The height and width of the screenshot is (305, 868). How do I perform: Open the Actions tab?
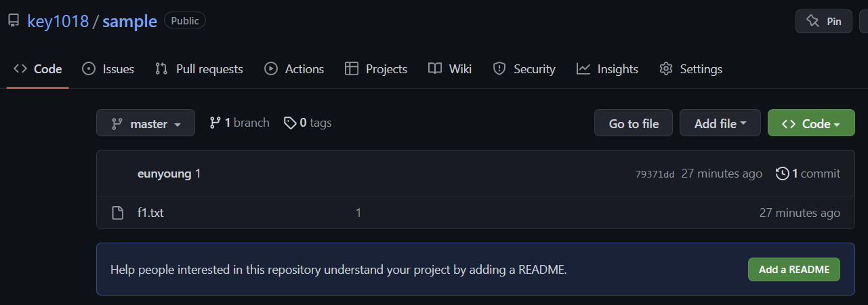(294, 69)
